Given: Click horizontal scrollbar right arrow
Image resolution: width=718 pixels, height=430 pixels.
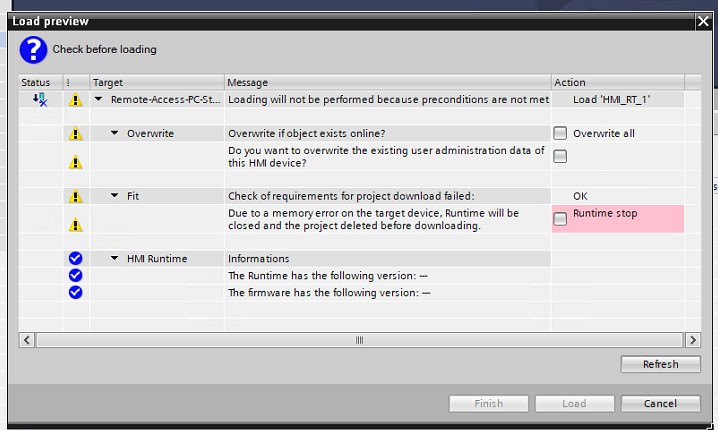Looking at the screenshot, I should point(693,340).
